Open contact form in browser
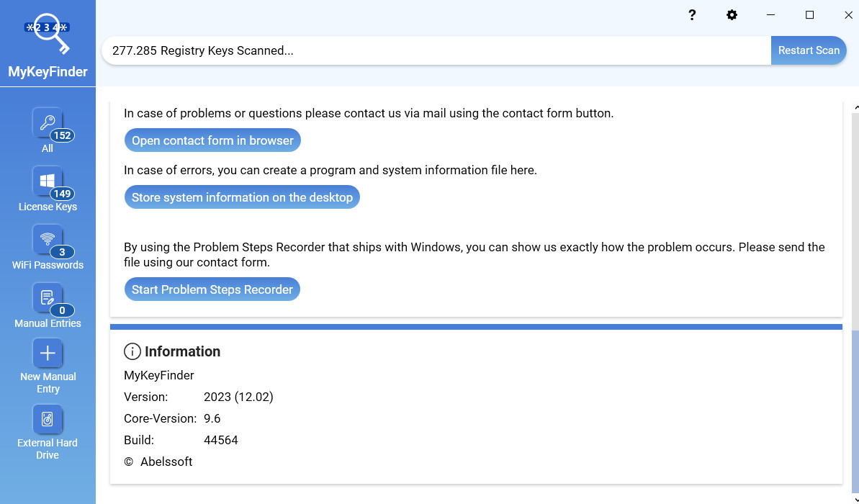Screen dimensions: 859x504 [212, 140]
